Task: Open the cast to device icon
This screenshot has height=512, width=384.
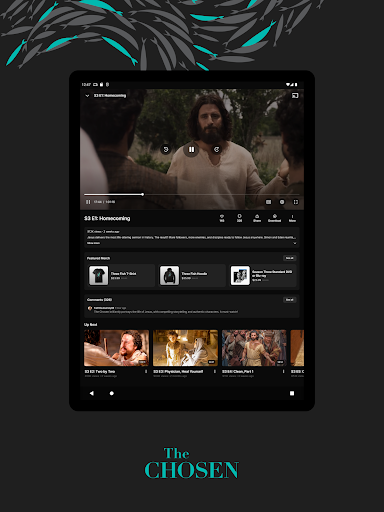Action: pos(295,96)
